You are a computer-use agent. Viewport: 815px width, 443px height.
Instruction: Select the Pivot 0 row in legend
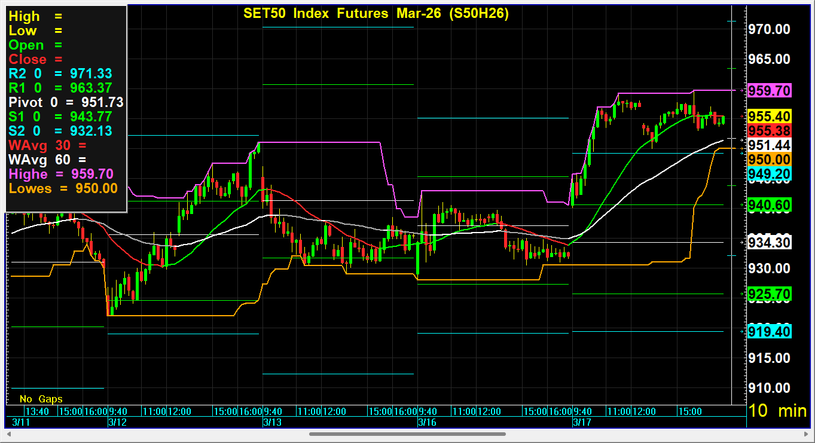click(x=66, y=102)
